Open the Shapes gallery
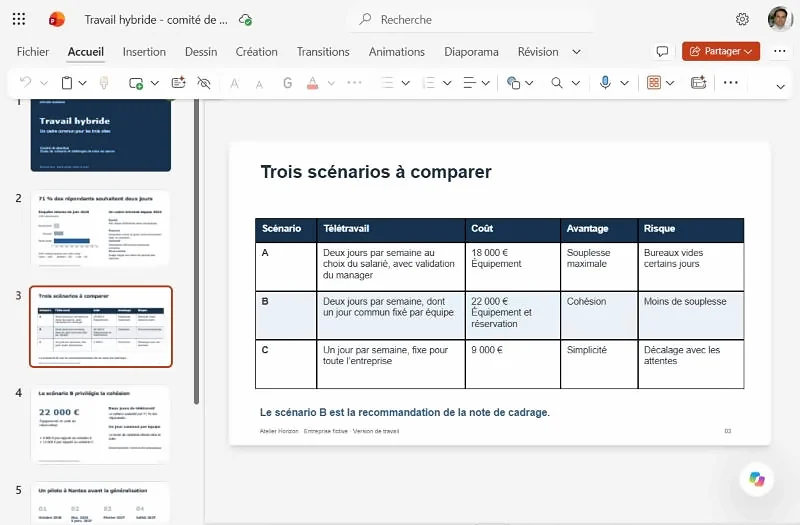 513,83
